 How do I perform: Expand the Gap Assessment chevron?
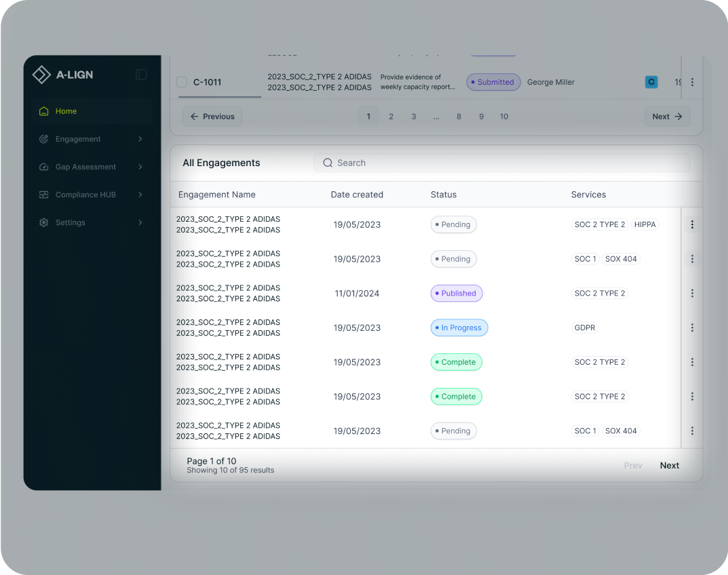pos(140,167)
